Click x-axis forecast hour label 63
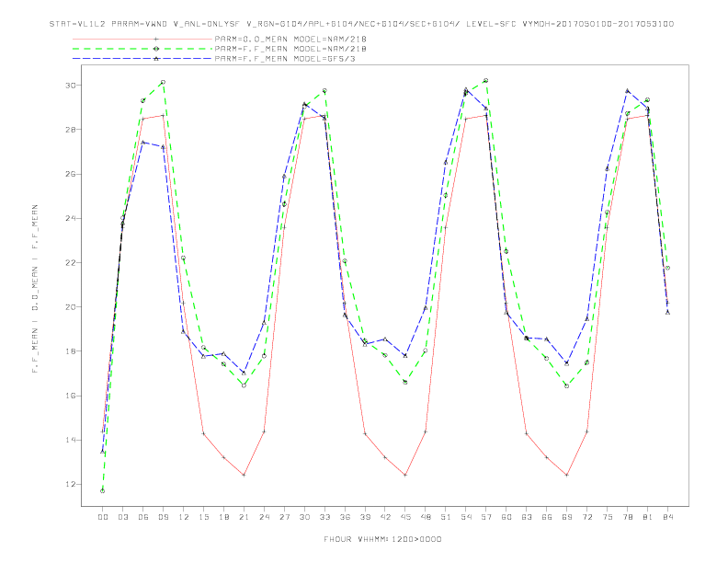This screenshot has width=728, height=563. coord(527,517)
